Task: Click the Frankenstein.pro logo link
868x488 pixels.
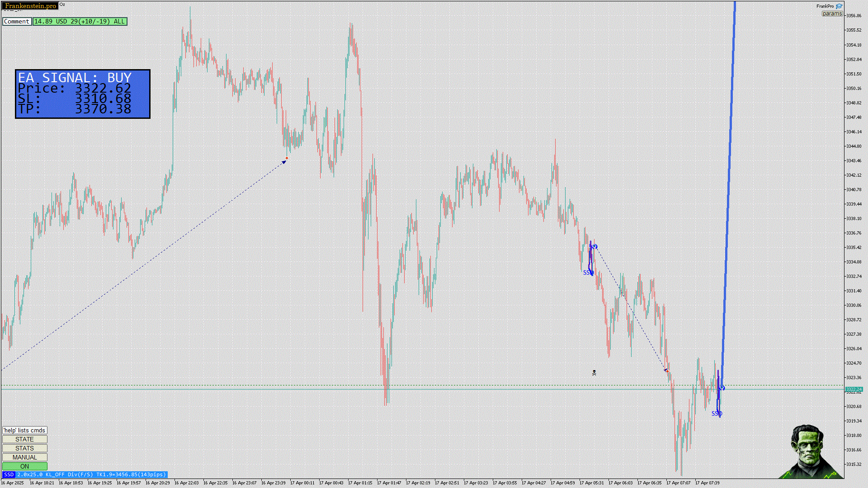Action: click(30, 6)
